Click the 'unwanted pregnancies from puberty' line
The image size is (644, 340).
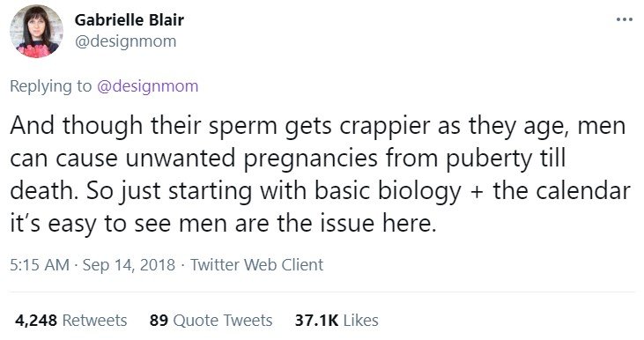click(287, 158)
